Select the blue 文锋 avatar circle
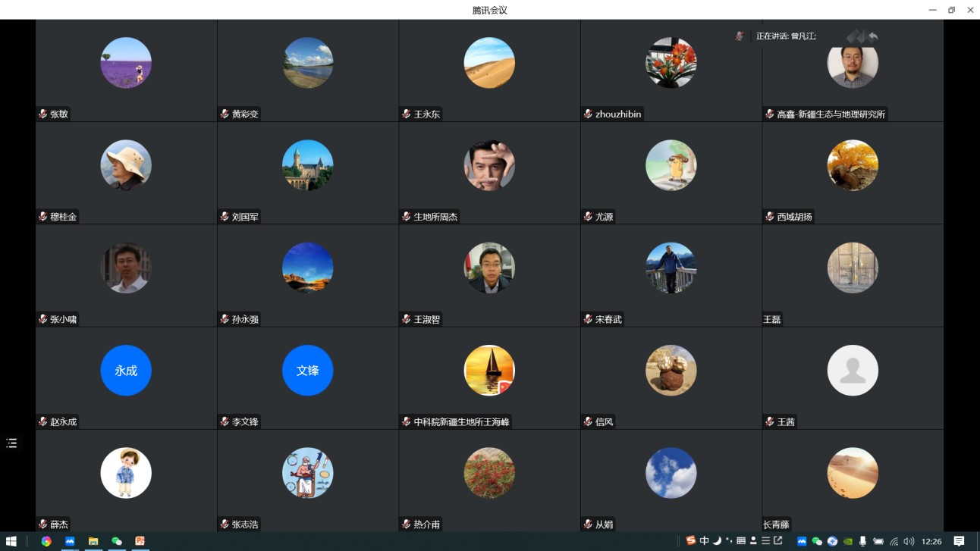 point(307,371)
